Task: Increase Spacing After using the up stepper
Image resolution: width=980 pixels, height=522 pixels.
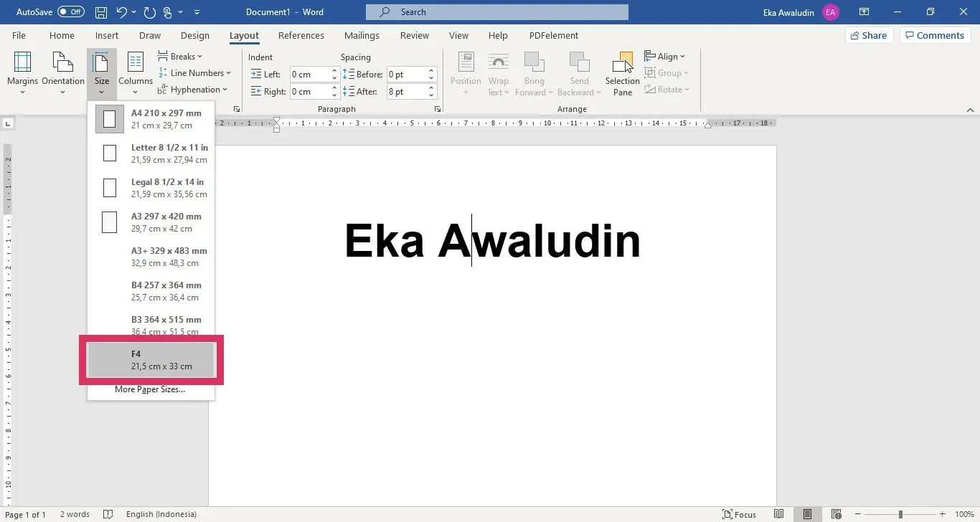Action: (430, 87)
